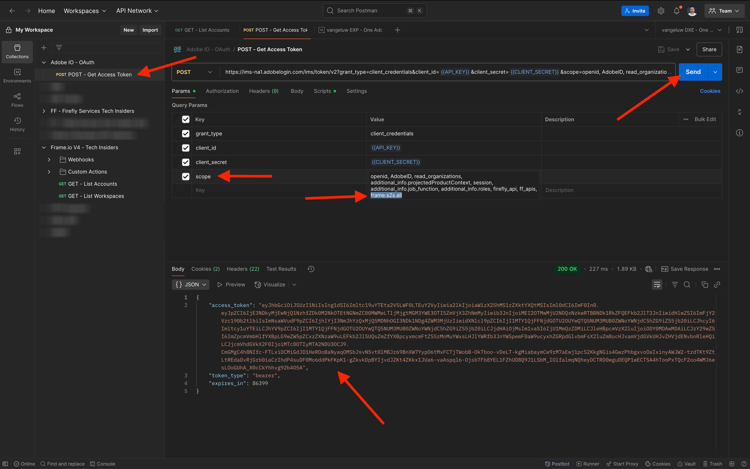Search the response body with magnifier icon
750x469 pixels.
[687, 284]
